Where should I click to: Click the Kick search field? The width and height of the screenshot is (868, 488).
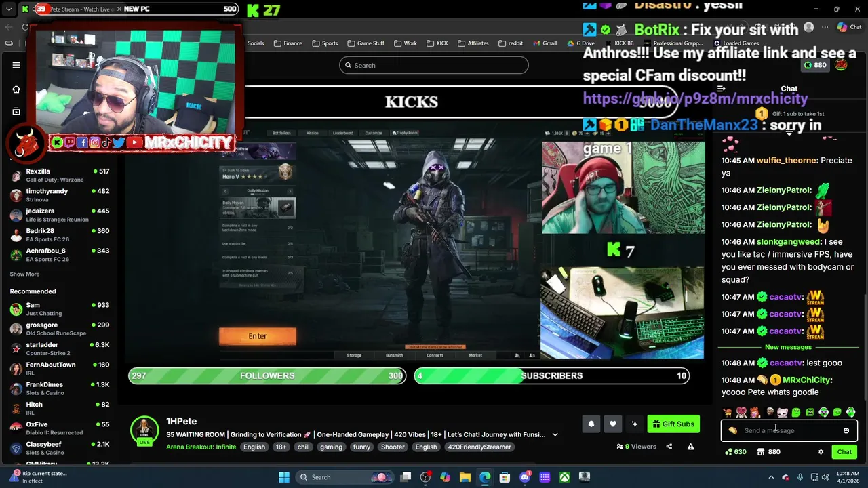pyautogui.click(x=434, y=65)
